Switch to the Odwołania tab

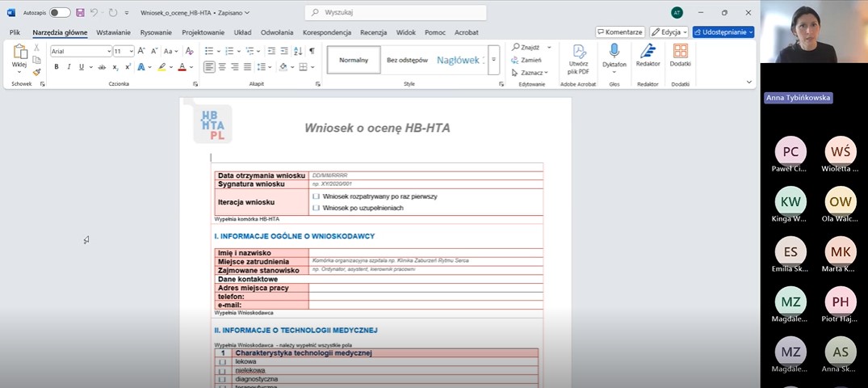point(277,32)
